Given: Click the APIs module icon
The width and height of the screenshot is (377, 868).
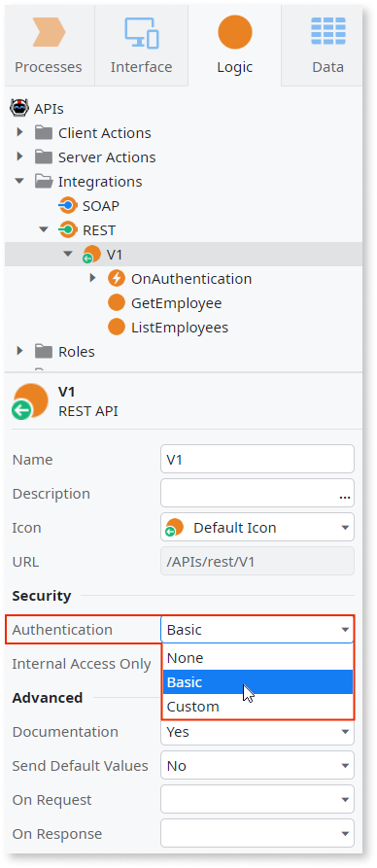Looking at the screenshot, I should point(19,109).
